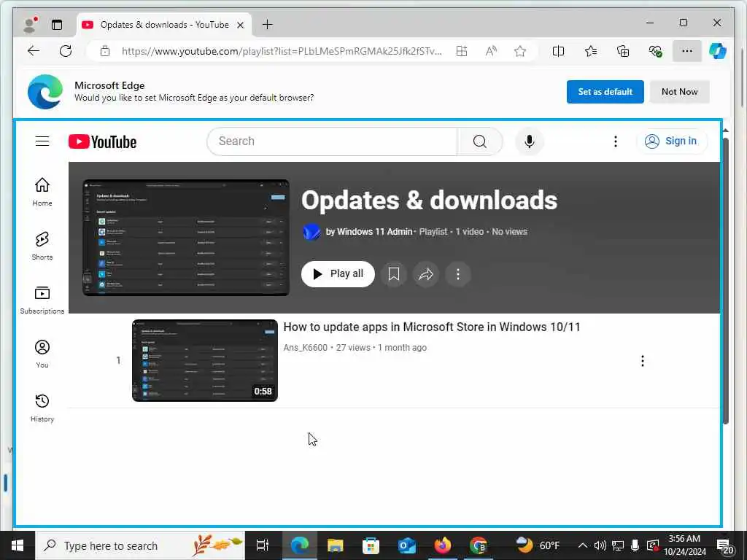This screenshot has width=747, height=560.
Task: View site information lock icon
Action: click(105, 51)
